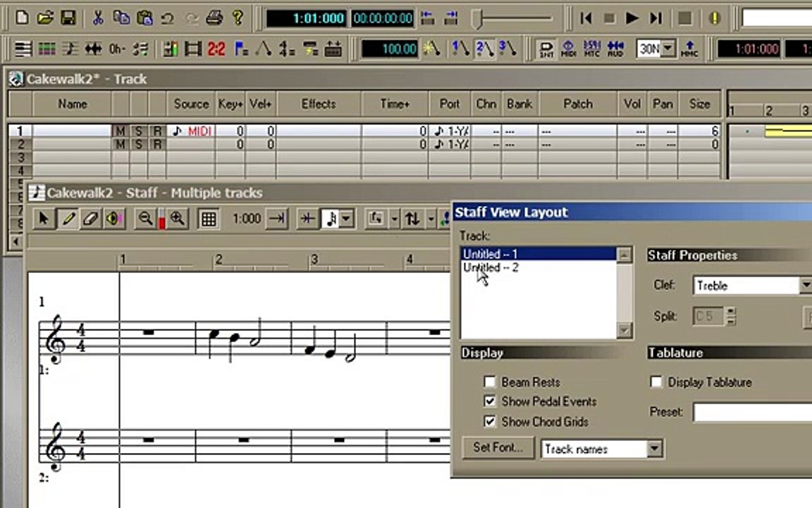Solo track 2 with S button

click(138, 144)
